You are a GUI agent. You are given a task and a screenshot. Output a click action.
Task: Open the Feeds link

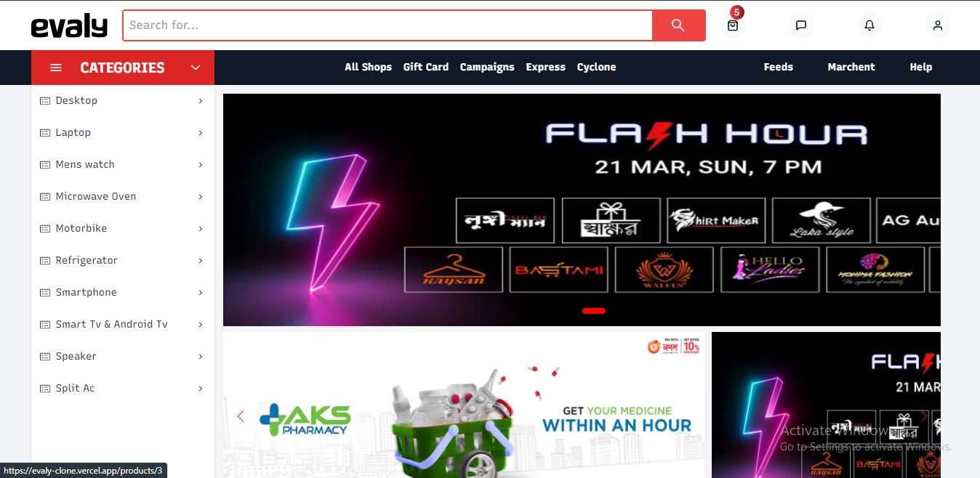coord(778,67)
